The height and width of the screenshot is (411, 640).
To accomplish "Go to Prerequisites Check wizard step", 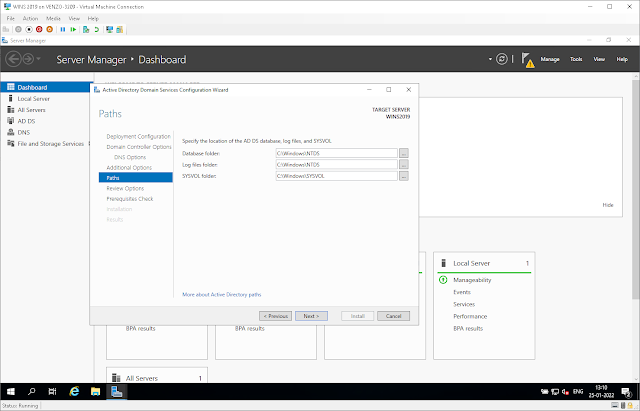I will 130,199.
